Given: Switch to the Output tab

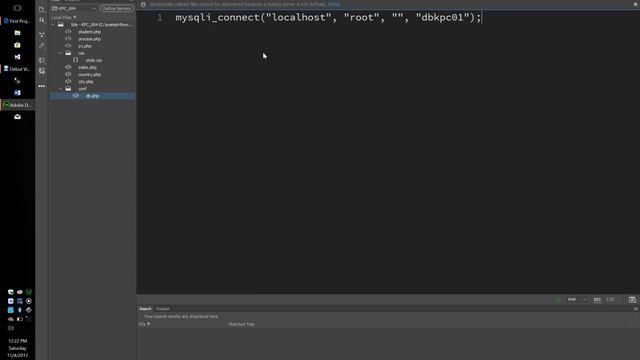Looking at the screenshot, I should pyautogui.click(x=162, y=309).
